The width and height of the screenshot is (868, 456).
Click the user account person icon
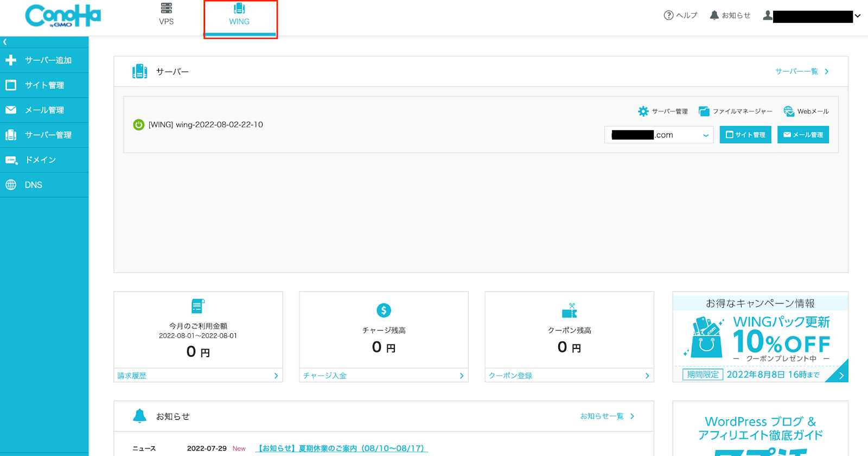pyautogui.click(x=768, y=16)
